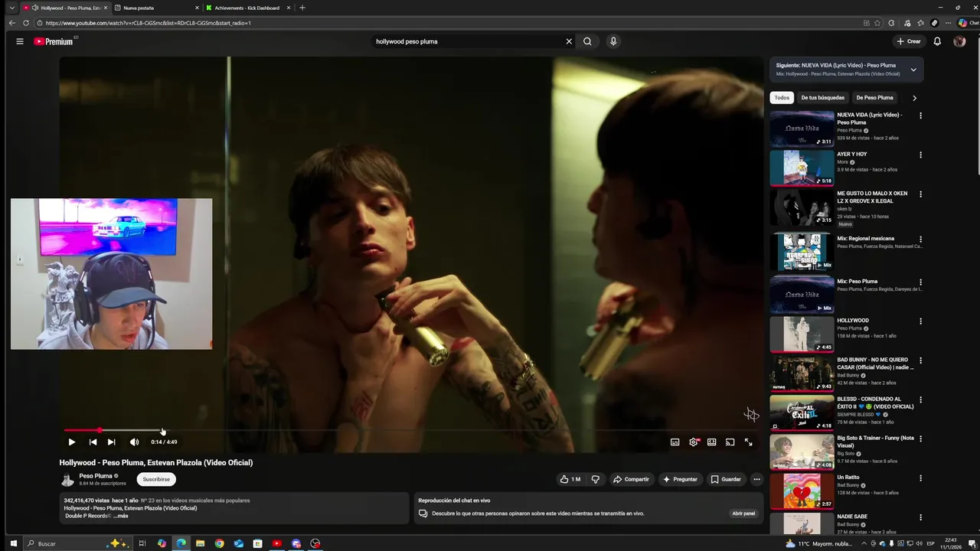Open more actions beside Guardar
The width and height of the screenshot is (980, 551).
[756, 479]
